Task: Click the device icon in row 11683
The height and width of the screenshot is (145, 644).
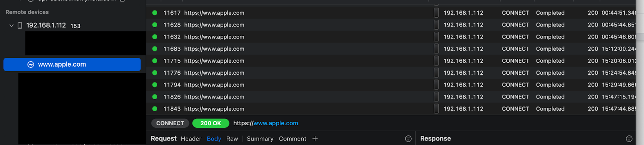Action: (x=436, y=49)
